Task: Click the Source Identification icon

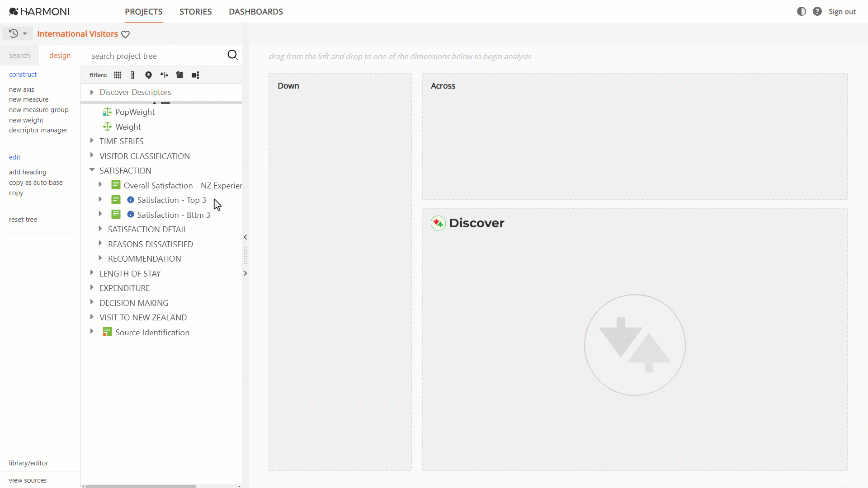Action: coord(107,332)
